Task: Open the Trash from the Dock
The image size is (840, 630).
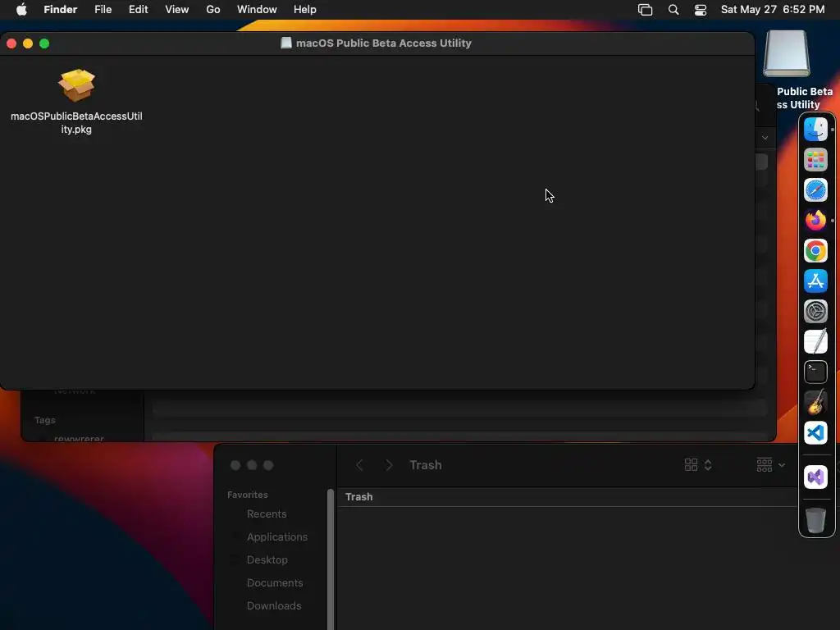Action: [815, 520]
